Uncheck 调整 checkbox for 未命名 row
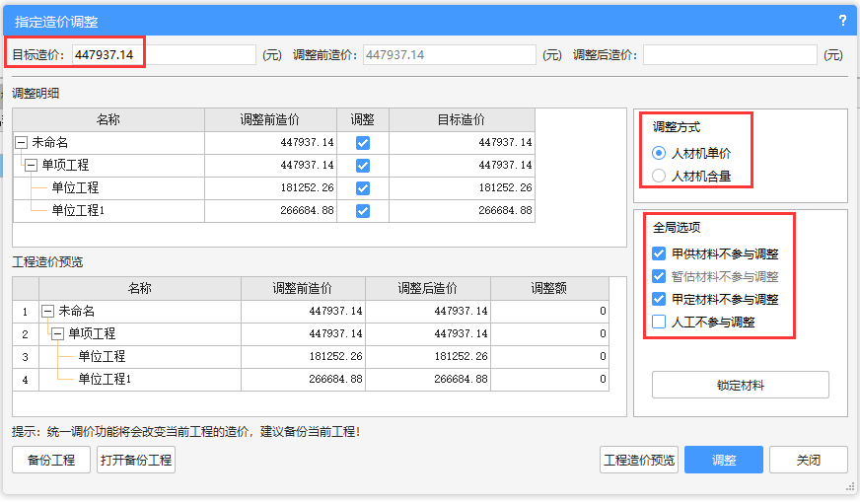Screen dimensions: 860x504 tap(363, 143)
